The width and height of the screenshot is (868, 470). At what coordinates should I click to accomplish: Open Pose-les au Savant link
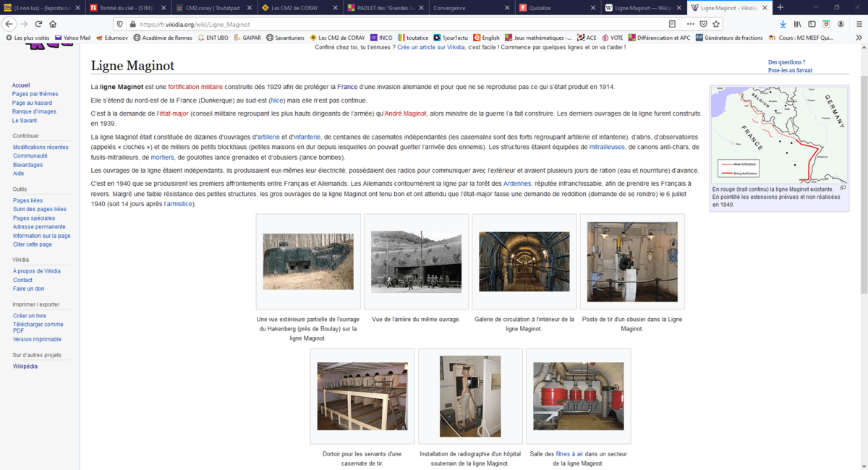(x=790, y=70)
